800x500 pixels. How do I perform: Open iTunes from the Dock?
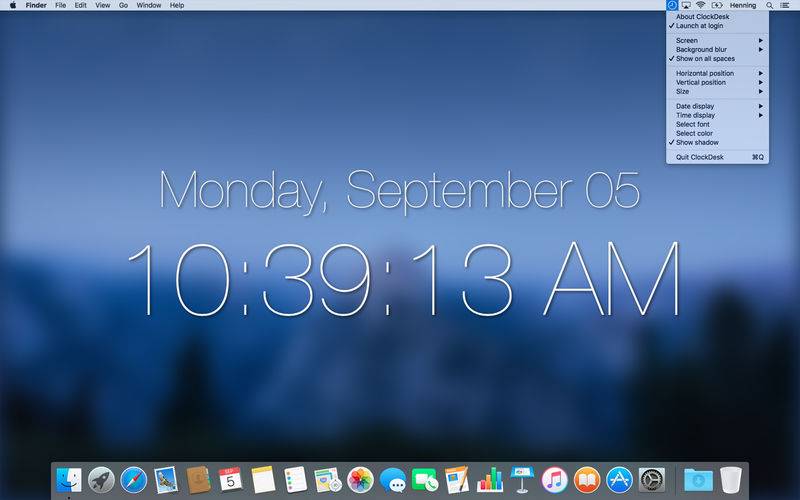click(555, 480)
